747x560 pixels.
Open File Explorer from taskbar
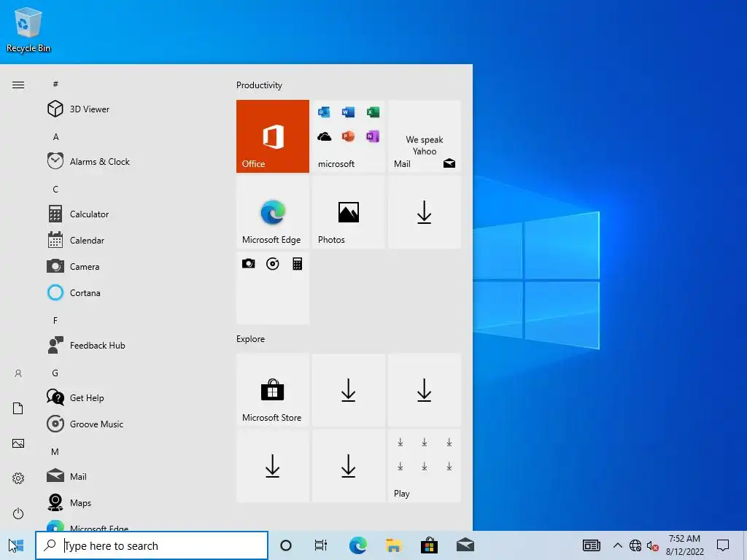pyautogui.click(x=393, y=545)
